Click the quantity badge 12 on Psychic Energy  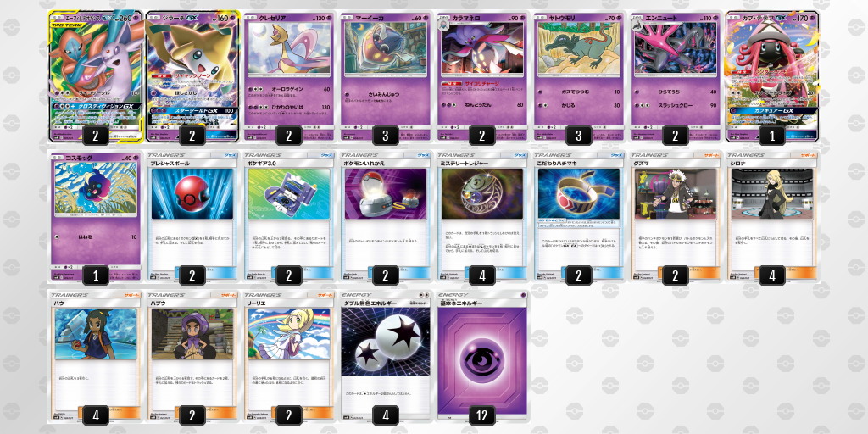coord(482,415)
